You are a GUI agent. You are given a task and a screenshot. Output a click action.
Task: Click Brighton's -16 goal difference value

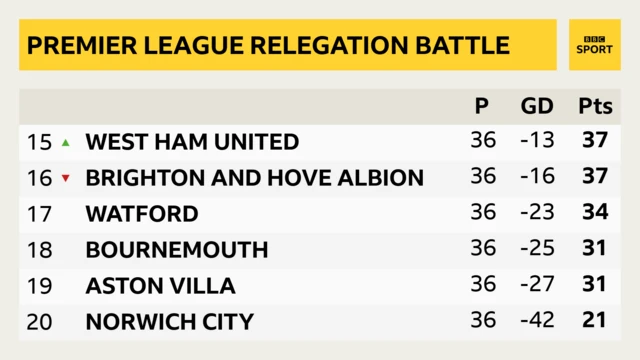tap(538, 176)
